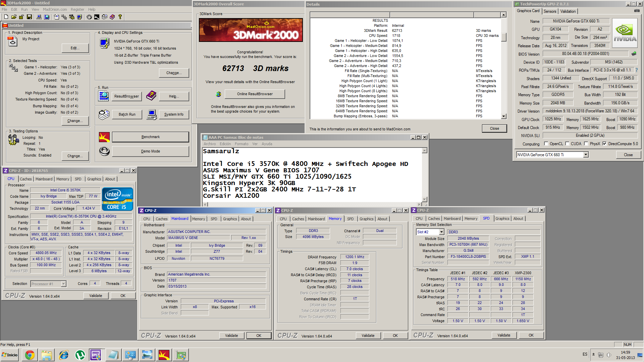
Task: Click Notepad taskbar icon
Action: 113,355
